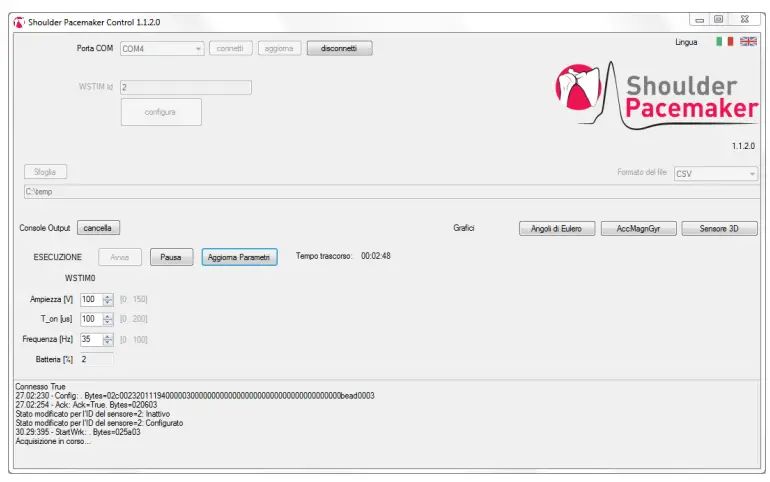Open the Sensore 3D view
The image size is (770, 482).
point(719,229)
